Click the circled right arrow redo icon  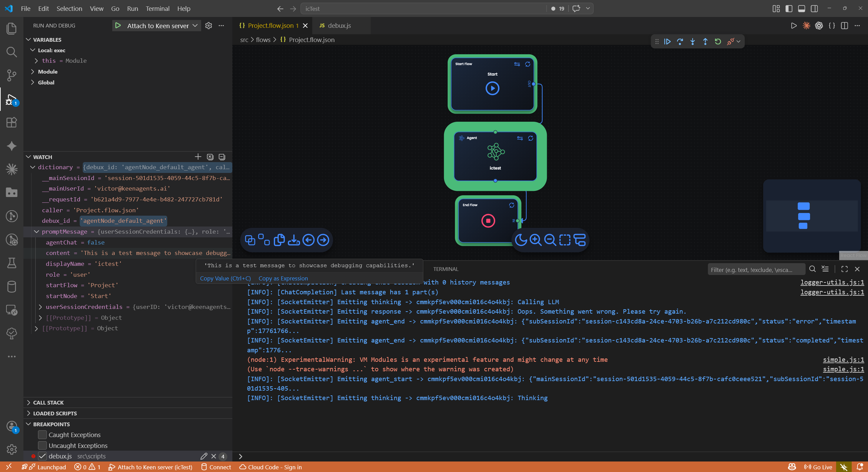[323, 240]
